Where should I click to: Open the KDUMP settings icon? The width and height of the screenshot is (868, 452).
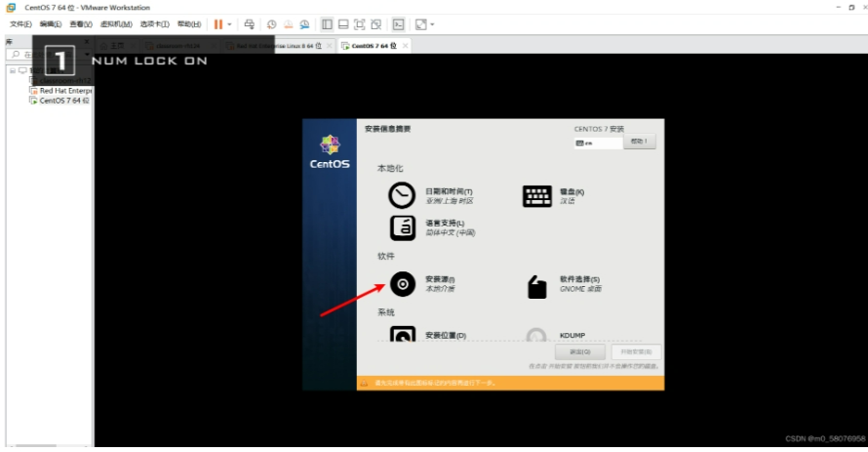pos(535,335)
